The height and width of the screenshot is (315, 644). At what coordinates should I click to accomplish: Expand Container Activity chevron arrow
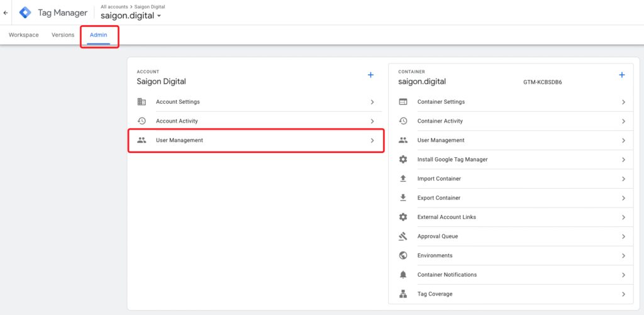[x=623, y=121]
